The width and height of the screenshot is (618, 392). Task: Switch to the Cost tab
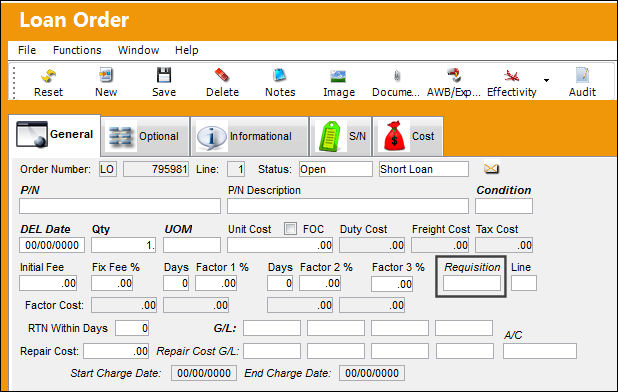click(408, 137)
